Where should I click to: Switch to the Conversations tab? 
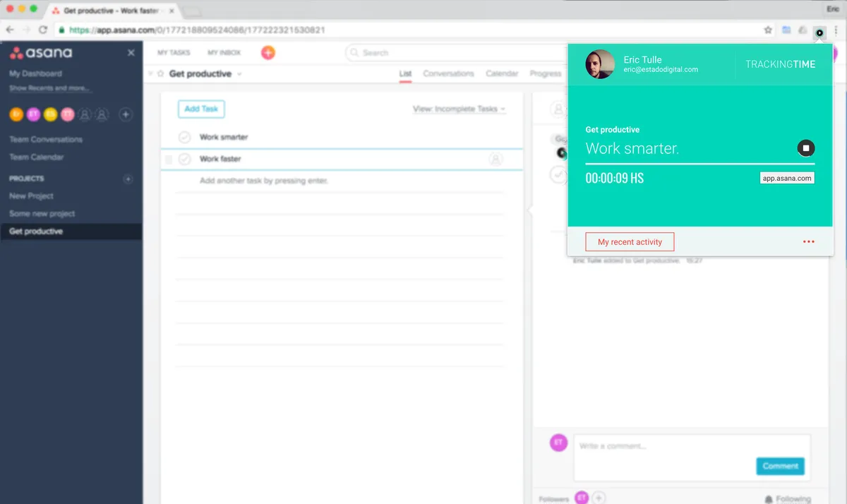click(x=448, y=73)
